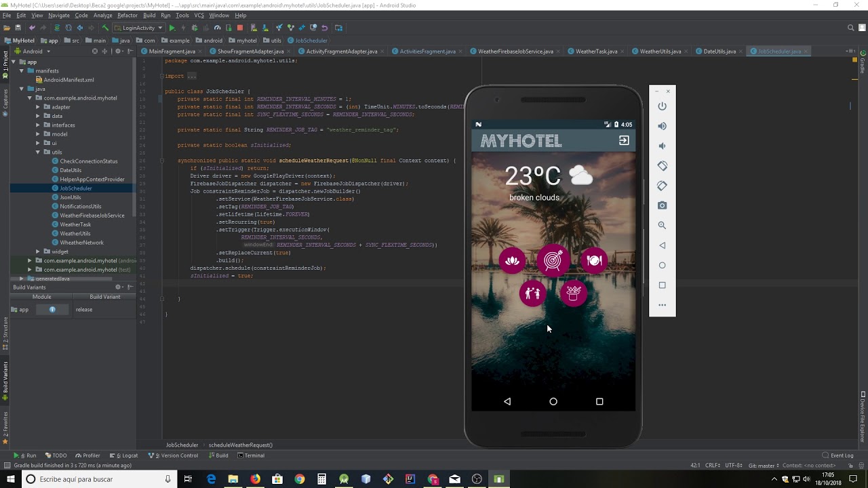Open the Version Control tool window
The width and height of the screenshot is (868, 488).
pos(173,455)
